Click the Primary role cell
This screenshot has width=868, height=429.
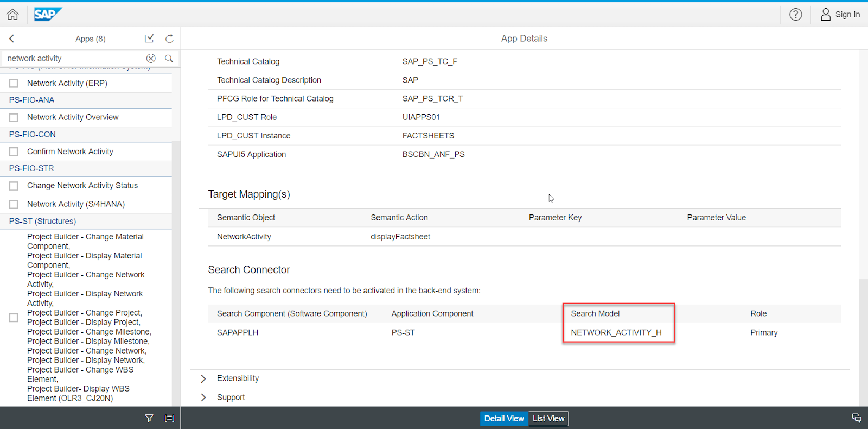(x=764, y=332)
